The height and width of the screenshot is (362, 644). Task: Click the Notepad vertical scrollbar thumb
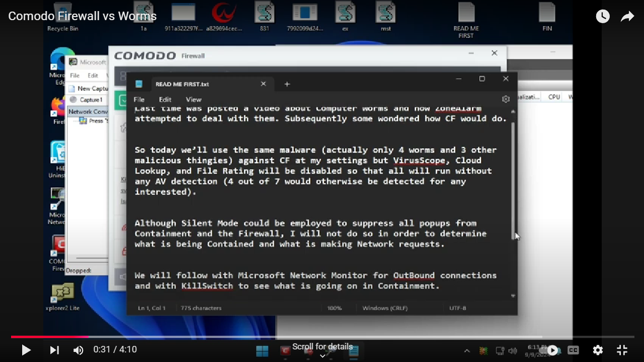coord(513,181)
